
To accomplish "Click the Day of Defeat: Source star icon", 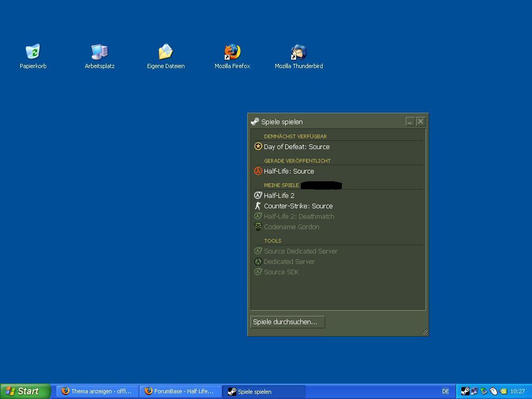I will pos(258,146).
